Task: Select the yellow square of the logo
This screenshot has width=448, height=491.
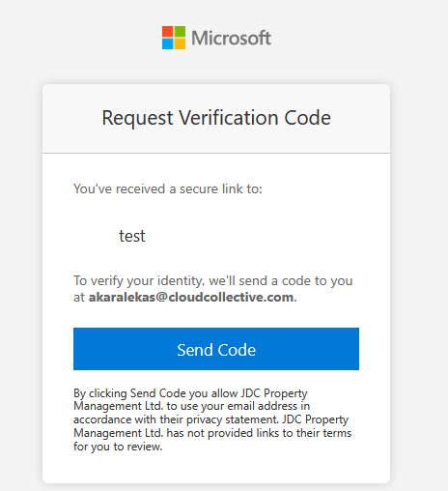Action: point(180,43)
